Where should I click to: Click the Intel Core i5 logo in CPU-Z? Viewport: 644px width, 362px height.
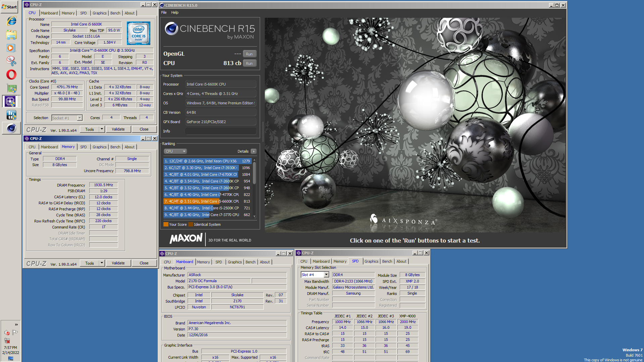coord(138,33)
